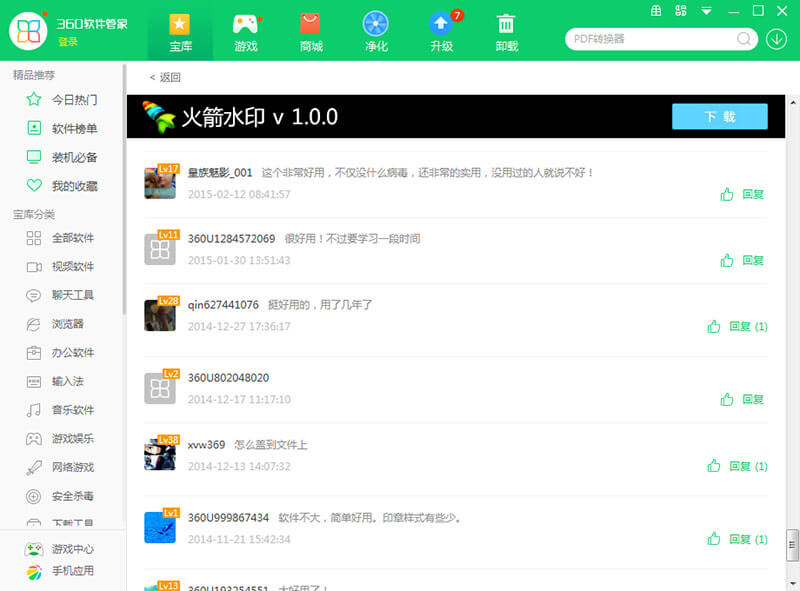The height and width of the screenshot is (591, 800).
Task: Open the main menu dropdown triangle
Action: 706,11
